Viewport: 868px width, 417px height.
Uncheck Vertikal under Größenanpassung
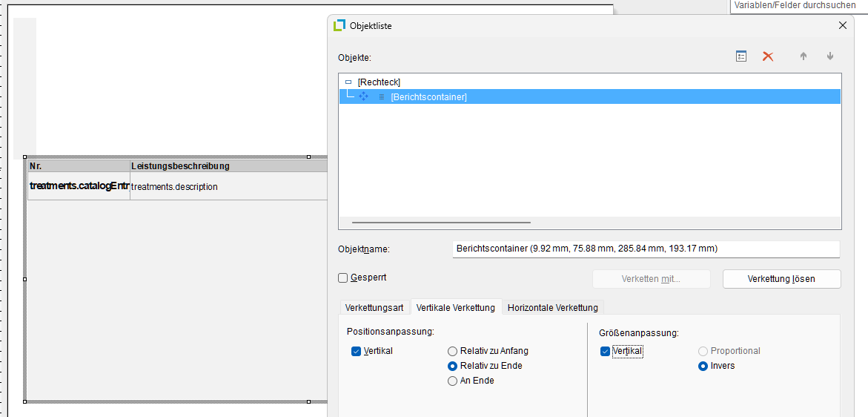[606, 351]
